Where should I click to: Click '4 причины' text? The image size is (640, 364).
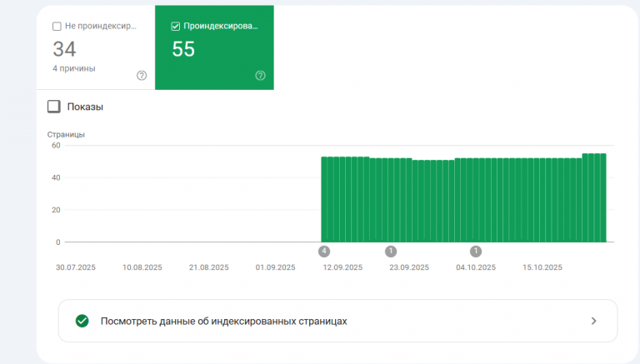coord(74,68)
